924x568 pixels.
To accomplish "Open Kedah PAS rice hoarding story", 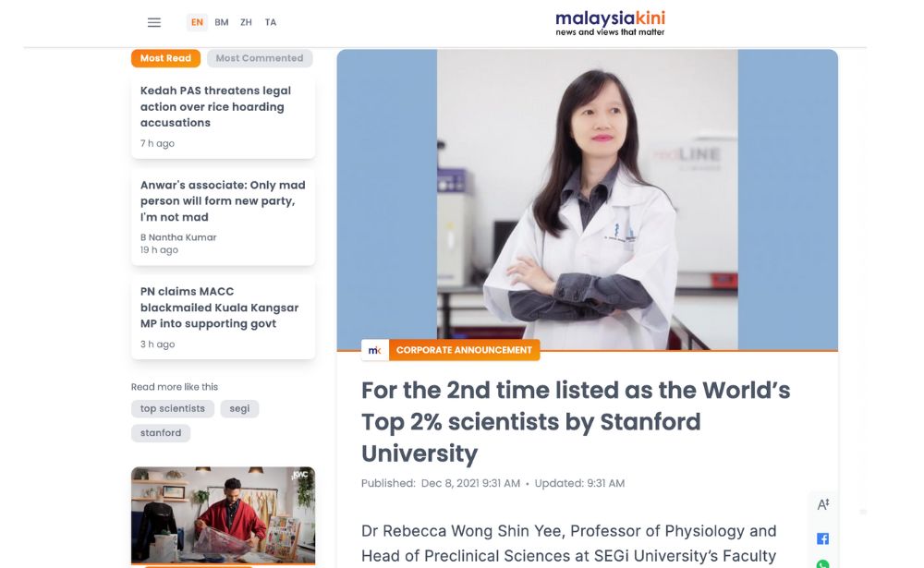I will 215,107.
